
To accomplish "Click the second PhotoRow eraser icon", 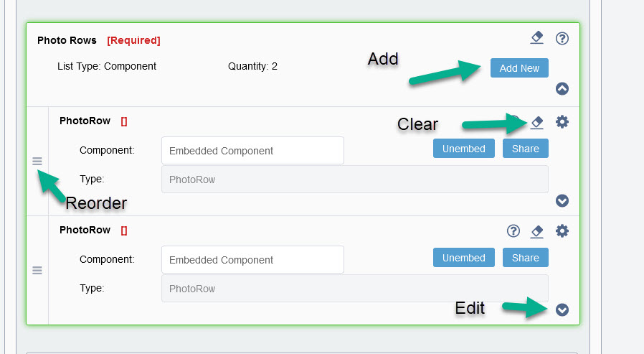I will pos(537,231).
